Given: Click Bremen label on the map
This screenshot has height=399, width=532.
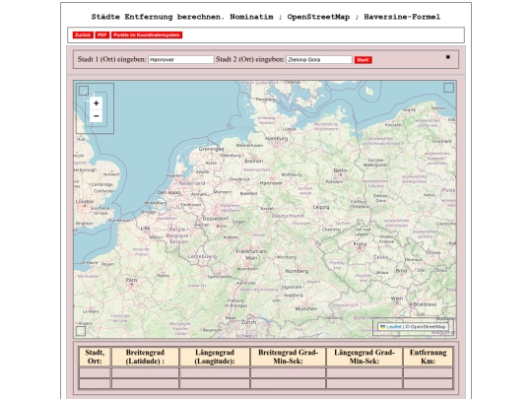Looking at the screenshot, I should [254, 161].
